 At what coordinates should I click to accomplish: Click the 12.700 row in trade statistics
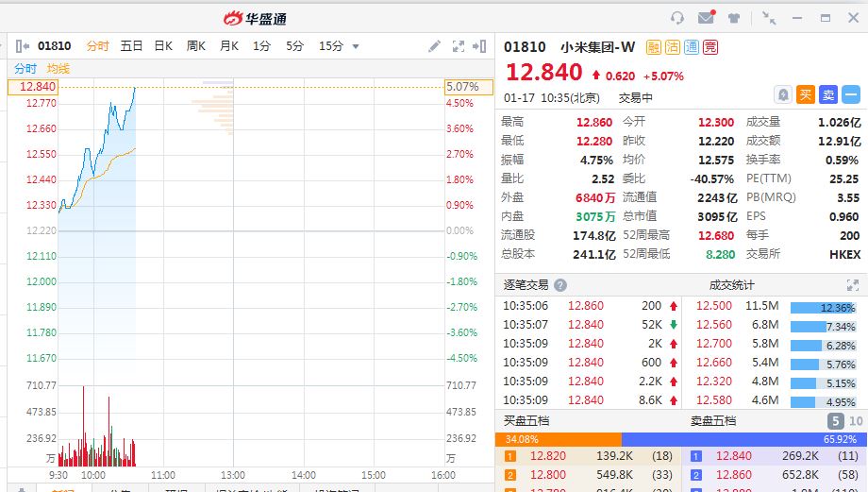tap(775, 344)
